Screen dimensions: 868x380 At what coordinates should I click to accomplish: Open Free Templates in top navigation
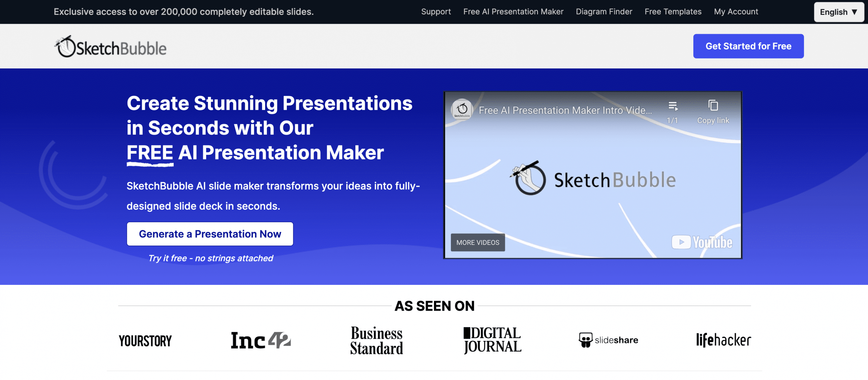pyautogui.click(x=673, y=12)
